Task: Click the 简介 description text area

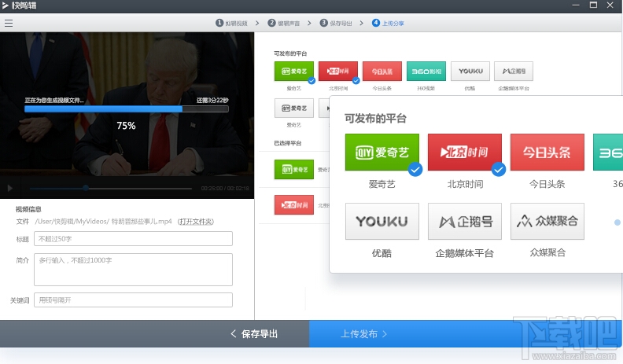Action: 133,270
